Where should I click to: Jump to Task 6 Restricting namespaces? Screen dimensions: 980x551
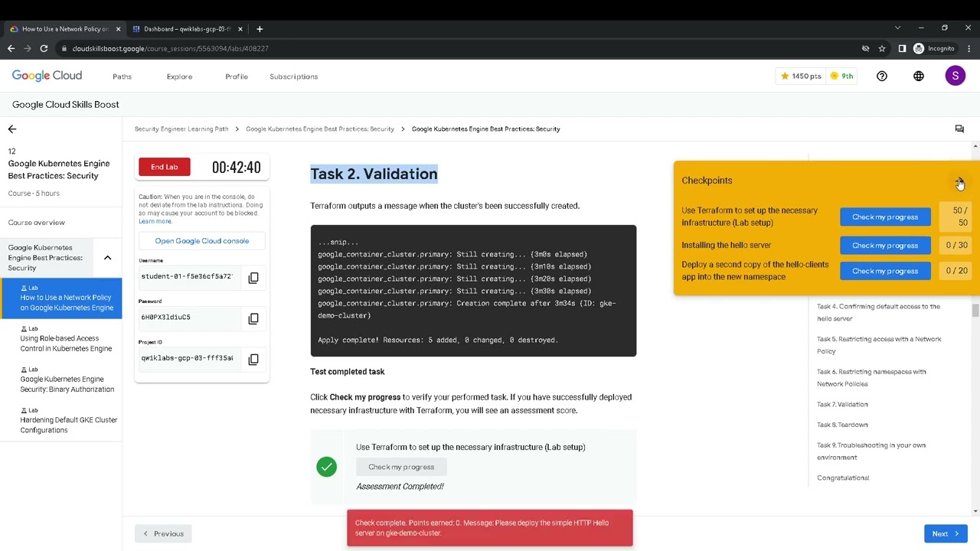pyautogui.click(x=871, y=378)
